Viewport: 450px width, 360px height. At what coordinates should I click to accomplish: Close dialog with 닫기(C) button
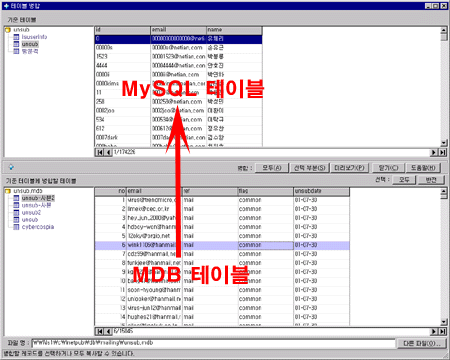pyautogui.click(x=388, y=168)
